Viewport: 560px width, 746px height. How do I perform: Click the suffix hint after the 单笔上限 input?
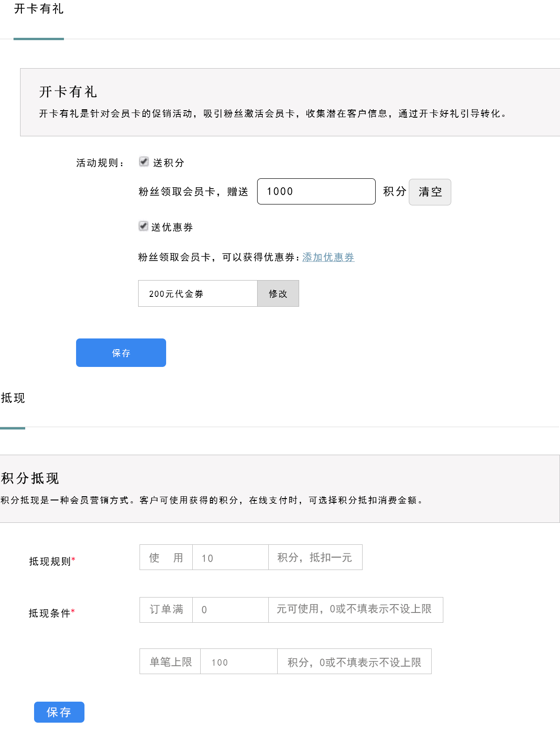[x=354, y=662]
